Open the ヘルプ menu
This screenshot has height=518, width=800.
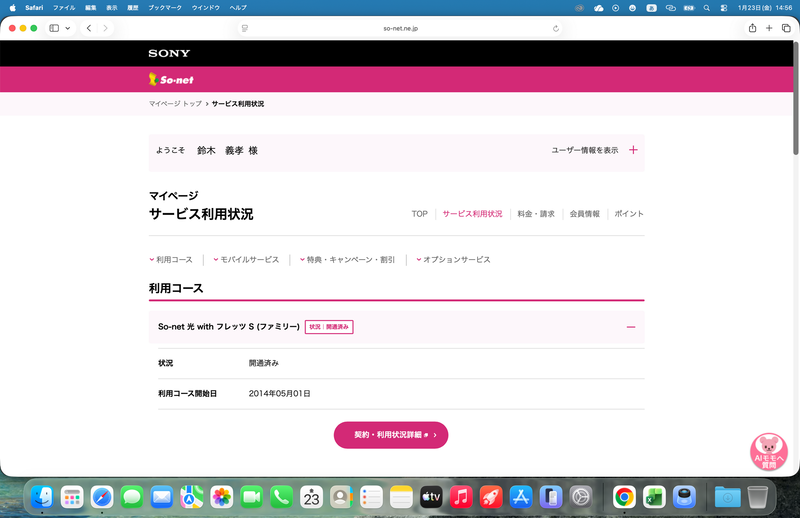point(238,8)
